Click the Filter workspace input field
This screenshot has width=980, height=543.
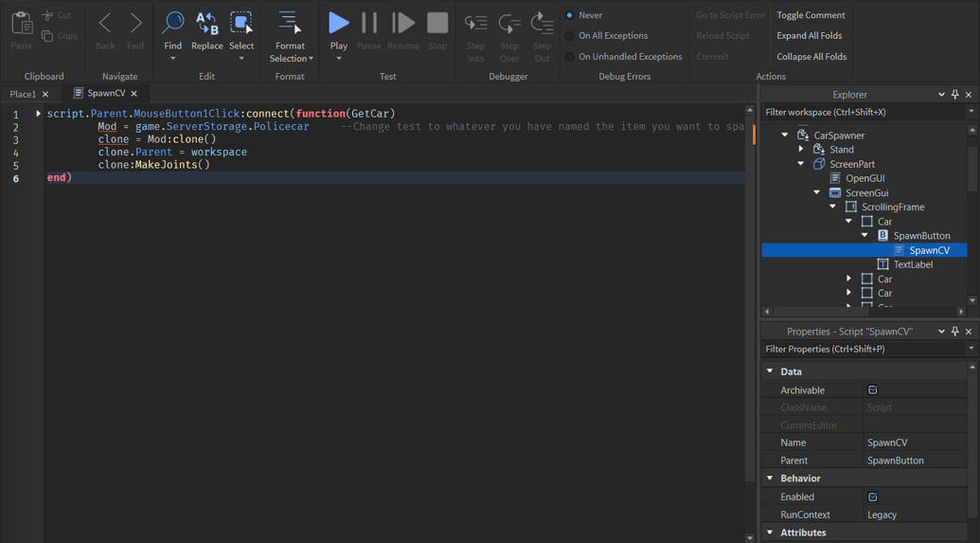[x=863, y=113]
